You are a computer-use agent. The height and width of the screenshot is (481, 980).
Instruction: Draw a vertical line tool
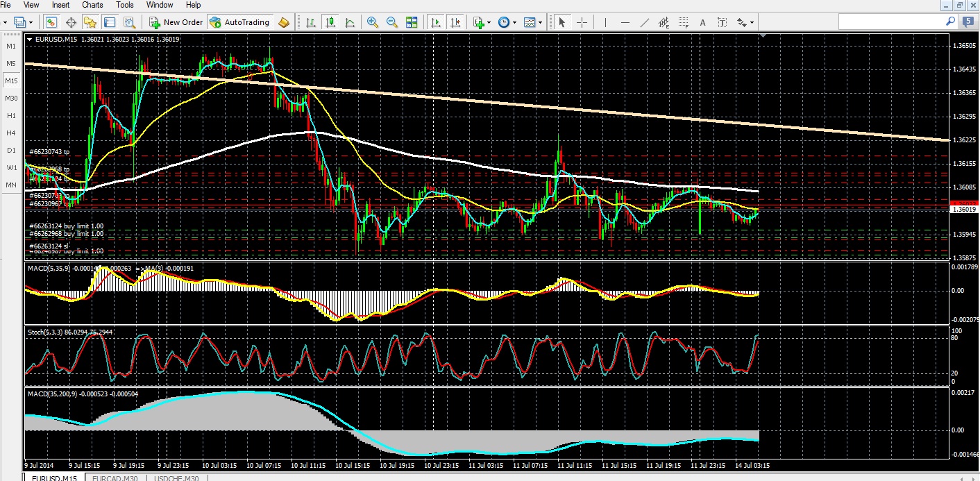pos(605,22)
